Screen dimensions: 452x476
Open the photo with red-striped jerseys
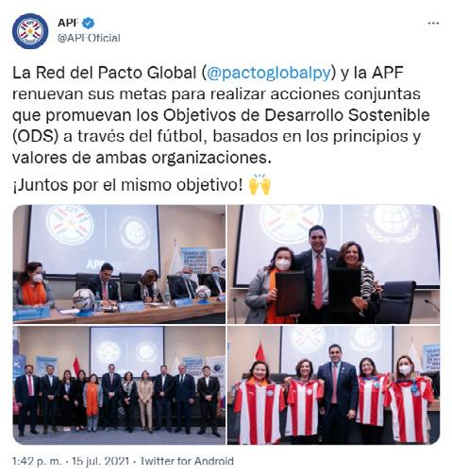pos(333,385)
